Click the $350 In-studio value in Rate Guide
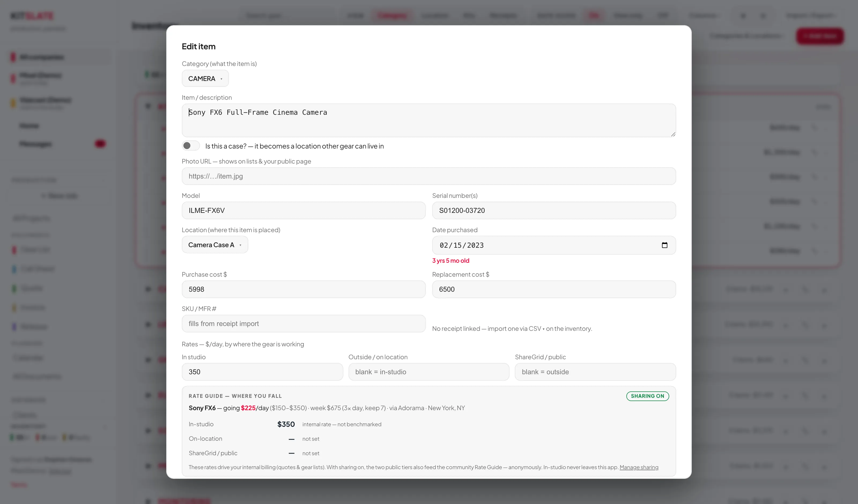The height and width of the screenshot is (504, 858). click(x=286, y=424)
